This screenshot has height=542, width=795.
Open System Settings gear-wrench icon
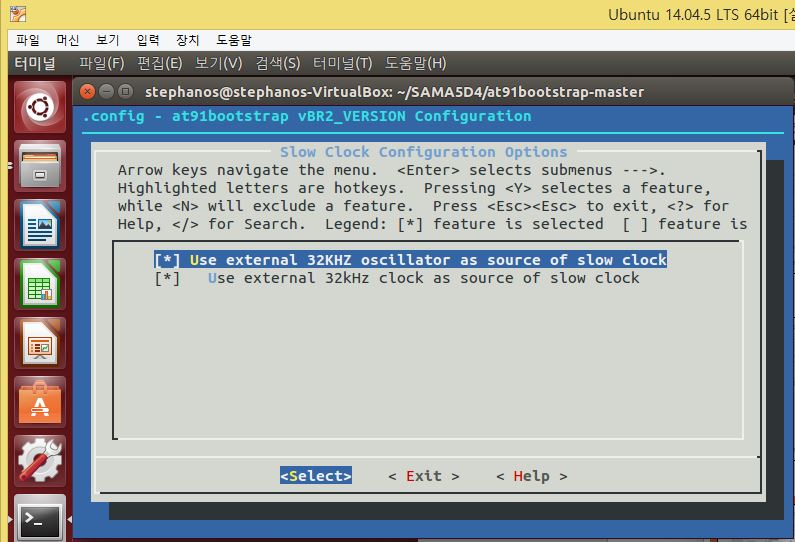(x=40, y=460)
